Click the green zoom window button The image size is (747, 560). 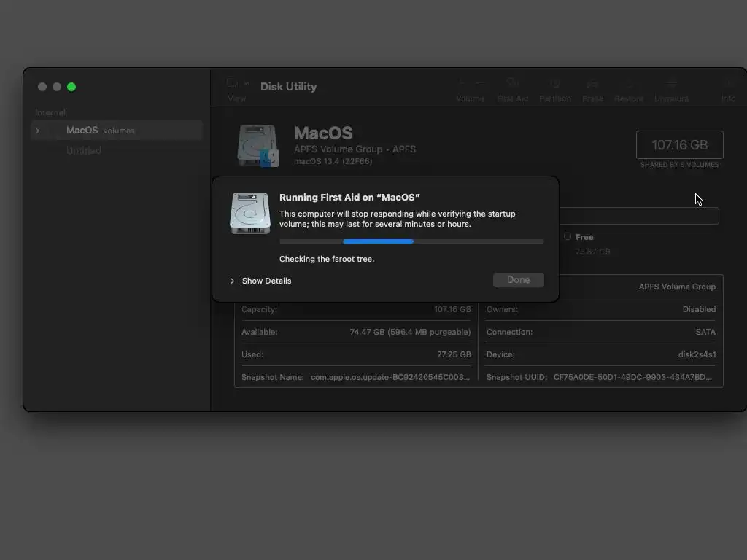(71, 87)
